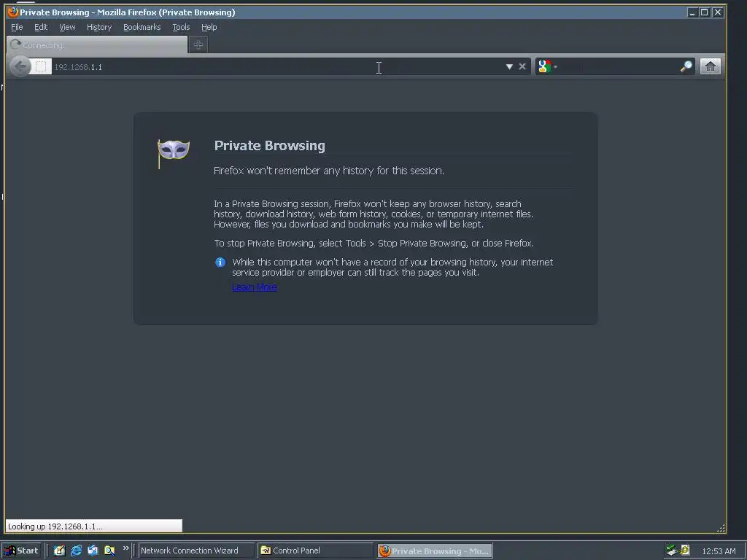This screenshot has height=560, width=747.
Task: Click the network connection tray icon
Action: click(672, 551)
